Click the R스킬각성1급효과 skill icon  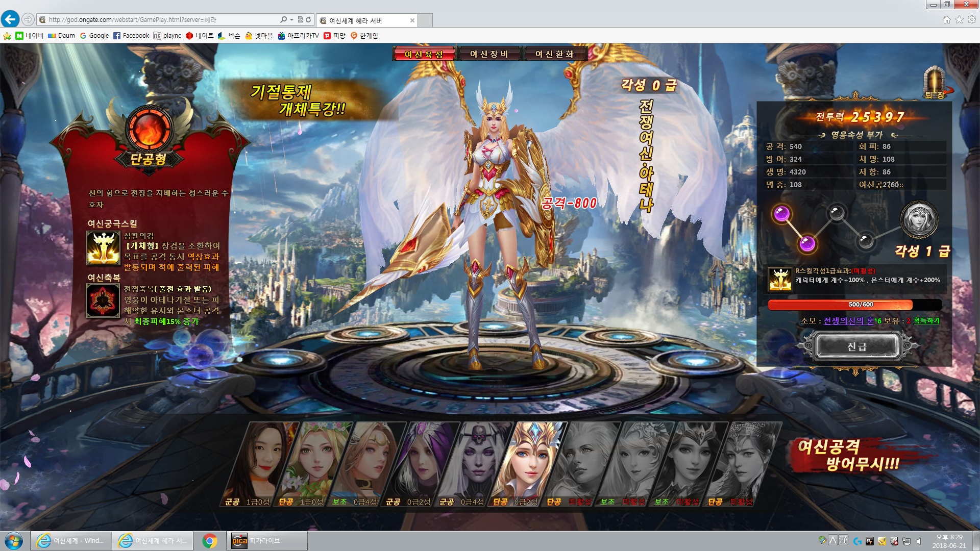coord(780,279)
